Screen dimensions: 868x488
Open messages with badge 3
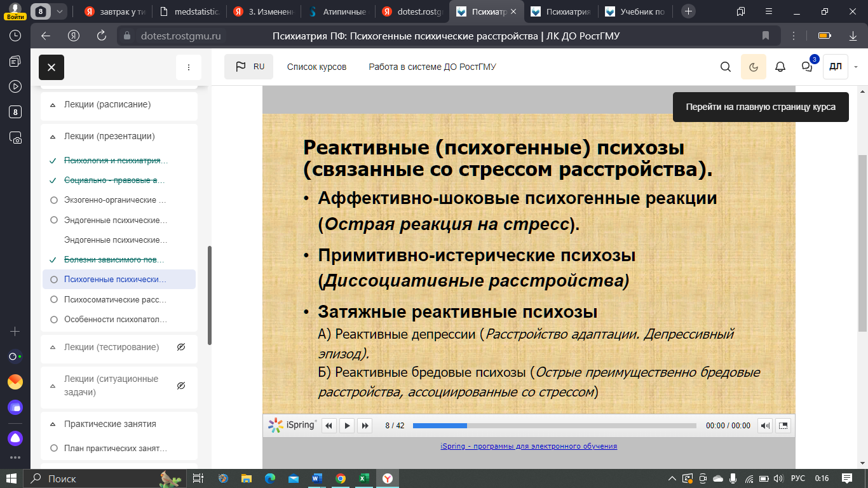click(808, 66)
